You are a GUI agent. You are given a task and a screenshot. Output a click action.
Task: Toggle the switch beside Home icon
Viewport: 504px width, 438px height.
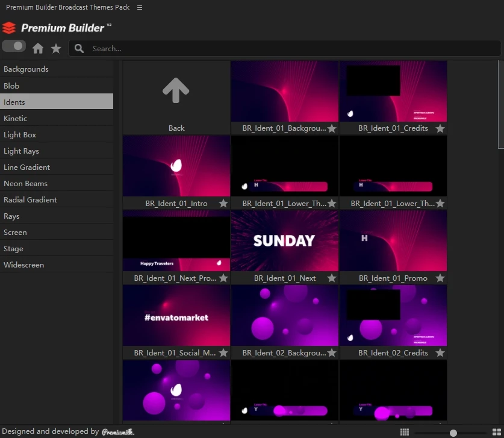click(14, 46)
